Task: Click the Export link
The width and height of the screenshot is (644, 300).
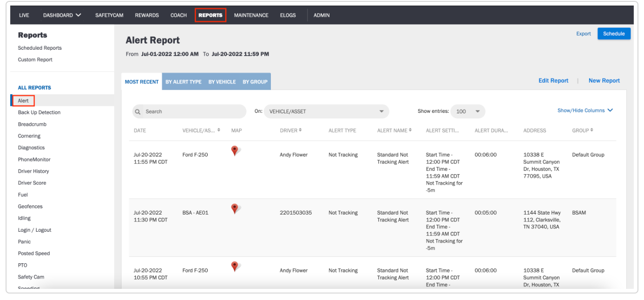Action: click(x=584, y=33)
